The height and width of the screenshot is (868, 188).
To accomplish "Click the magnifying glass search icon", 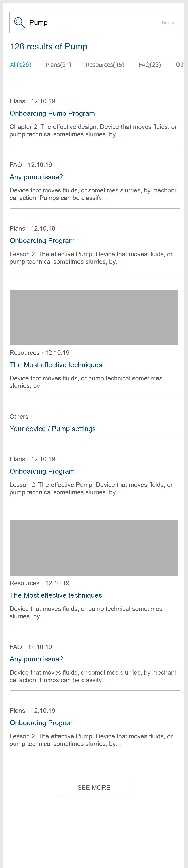I will 19,23.
